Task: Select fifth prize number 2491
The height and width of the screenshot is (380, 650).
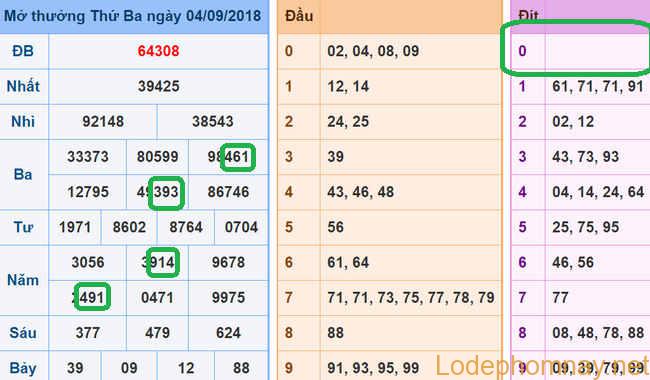Action: click(88, 298)
